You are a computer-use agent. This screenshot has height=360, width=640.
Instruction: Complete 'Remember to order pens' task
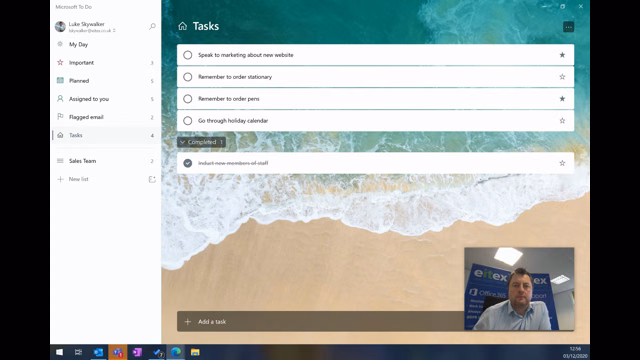(x=187, y=99)
